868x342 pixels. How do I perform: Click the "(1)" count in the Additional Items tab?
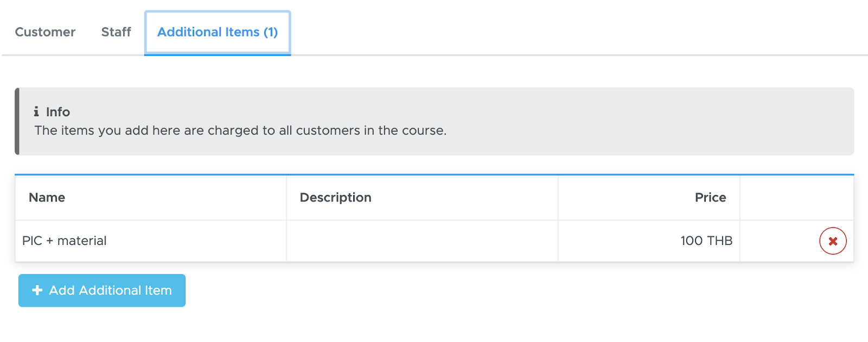(x=271, y=32)
